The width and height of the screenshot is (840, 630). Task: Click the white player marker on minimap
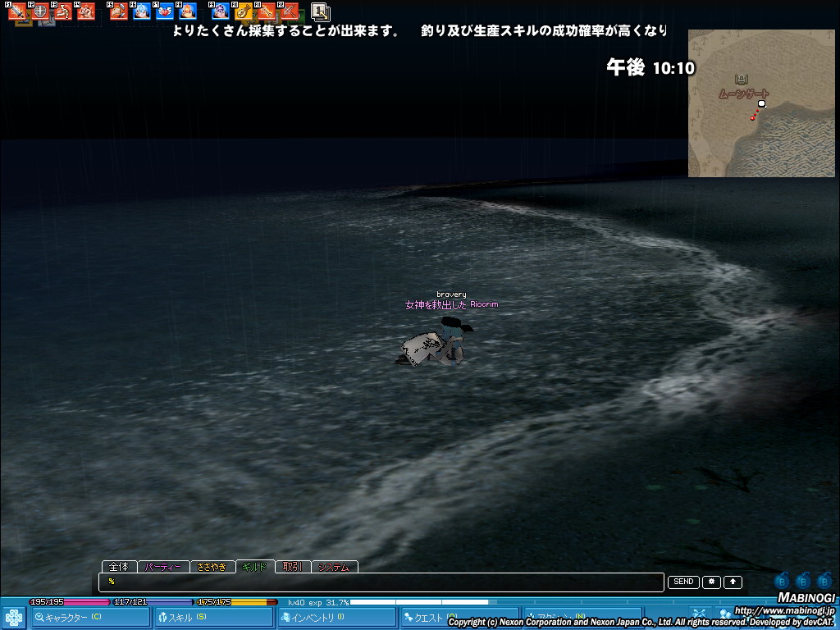762,103
